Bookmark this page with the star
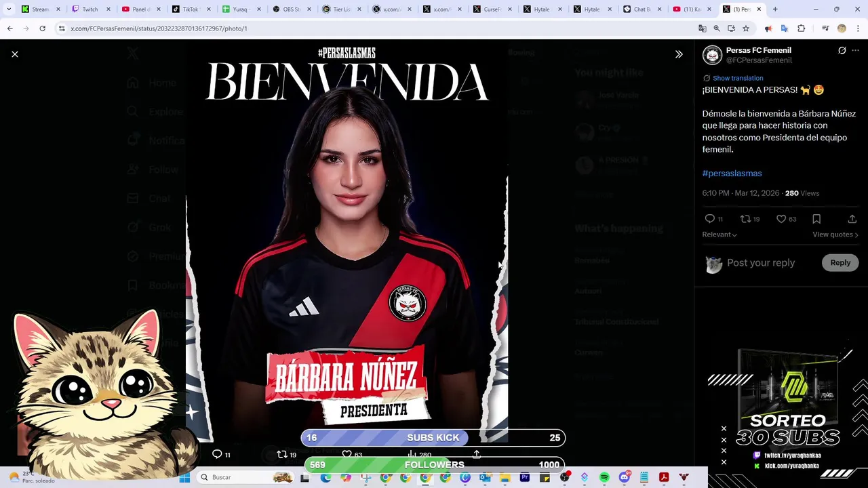 coord(745,28)
